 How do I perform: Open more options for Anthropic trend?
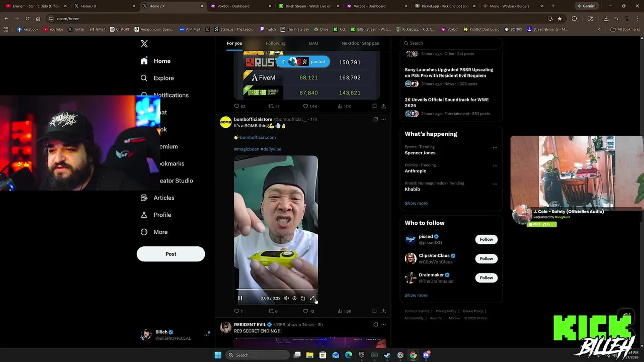[x=495, y=166]
